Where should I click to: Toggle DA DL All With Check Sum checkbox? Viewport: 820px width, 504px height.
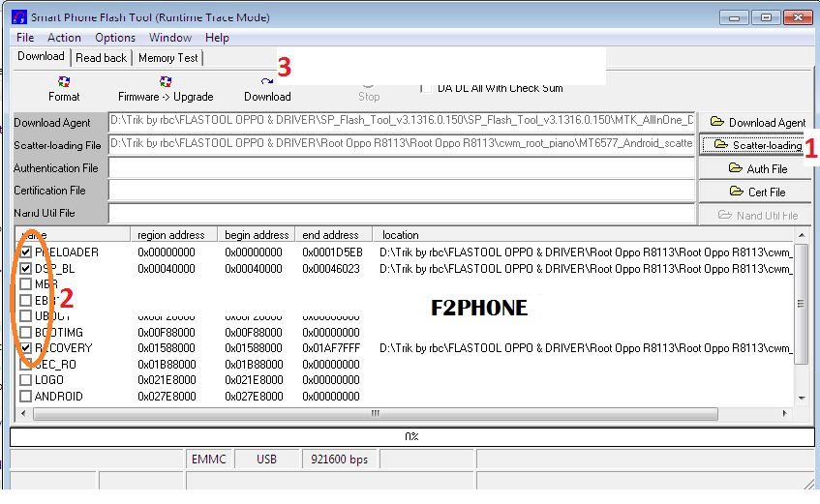[426, 88]
